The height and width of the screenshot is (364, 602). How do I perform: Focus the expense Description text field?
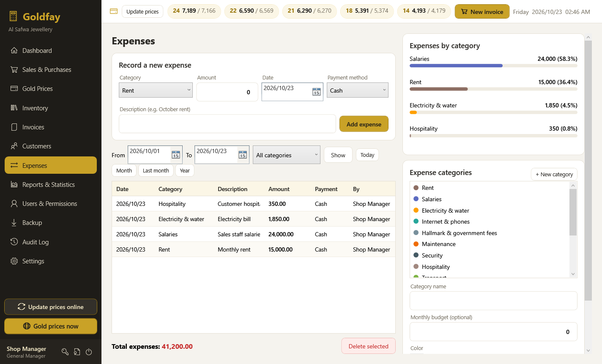[x=227, y=124]
